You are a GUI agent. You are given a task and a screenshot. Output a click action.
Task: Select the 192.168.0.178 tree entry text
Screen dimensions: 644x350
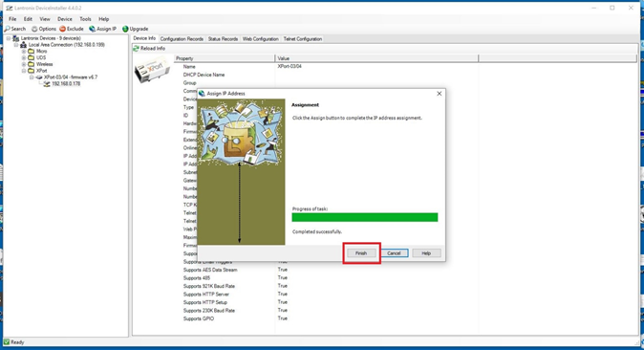(x=66, y=84)
